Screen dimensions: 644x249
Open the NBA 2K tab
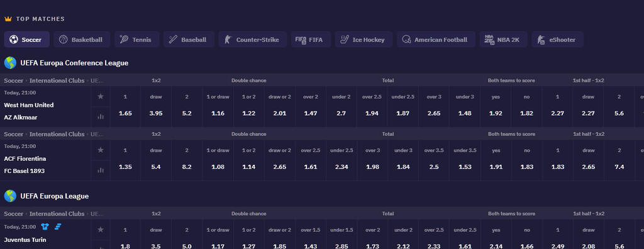tap(503, 40)
